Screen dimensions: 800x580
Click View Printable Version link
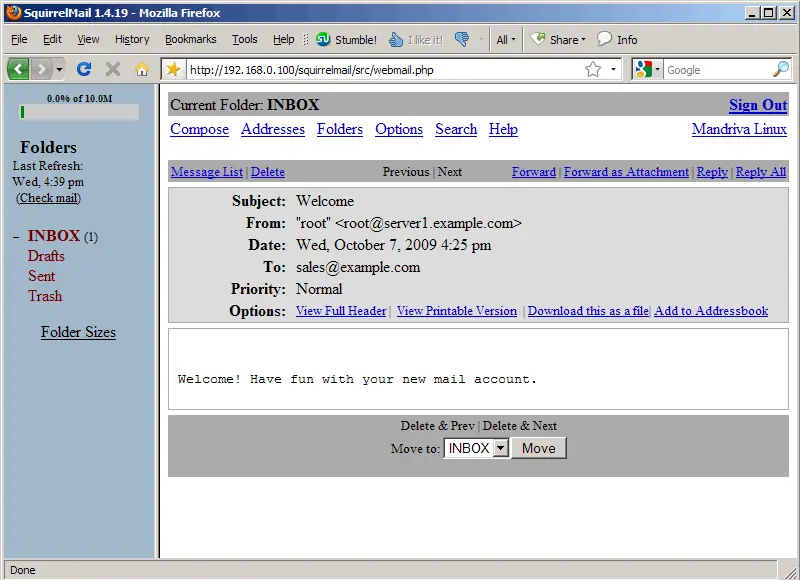pos(457,311)
